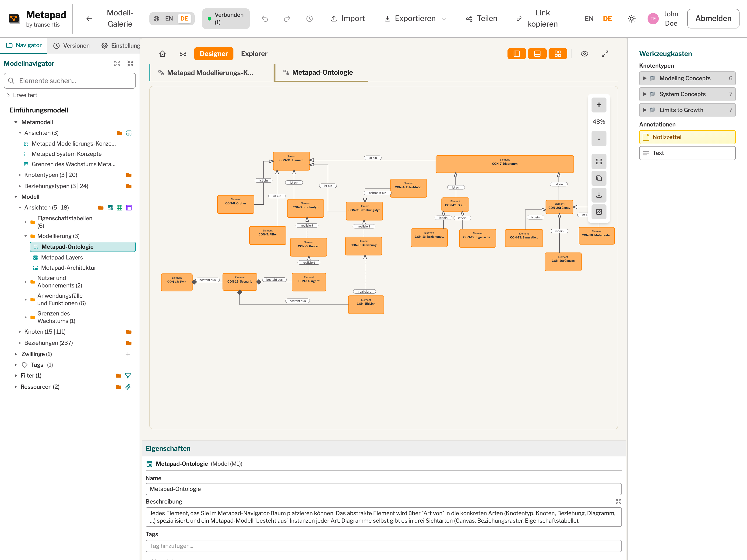Screen dimensions: 747x560
Task: Zoom in on the canvas with plus
Action: tap(599, 105)
